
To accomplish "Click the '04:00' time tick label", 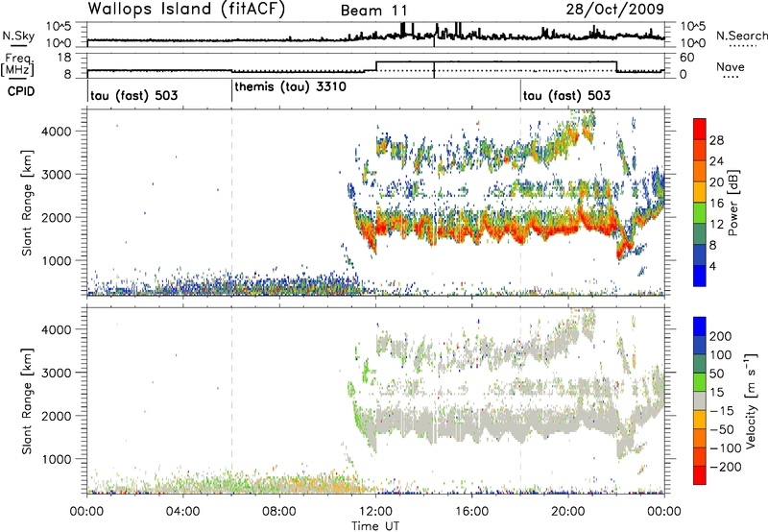I will pos(182,512).
